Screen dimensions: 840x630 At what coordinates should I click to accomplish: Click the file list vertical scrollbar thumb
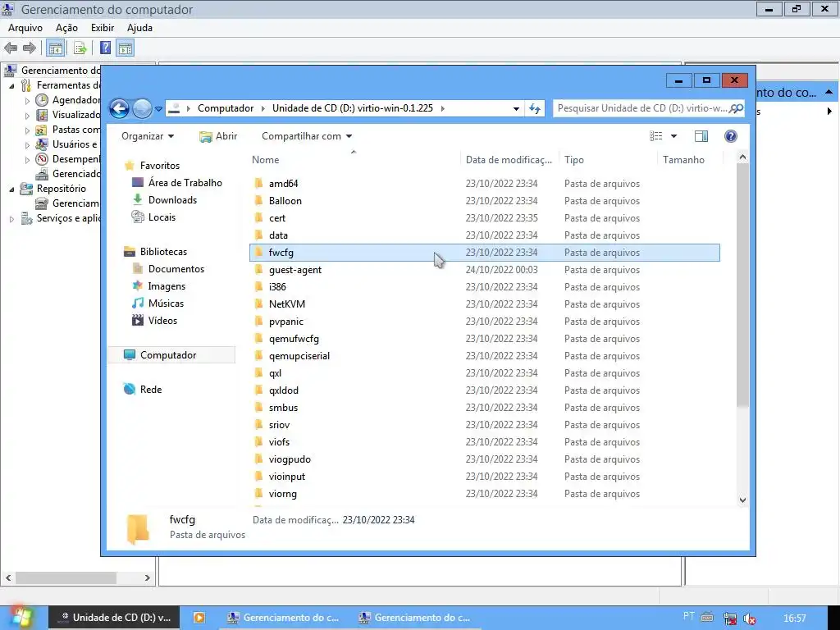coord(742,284)
